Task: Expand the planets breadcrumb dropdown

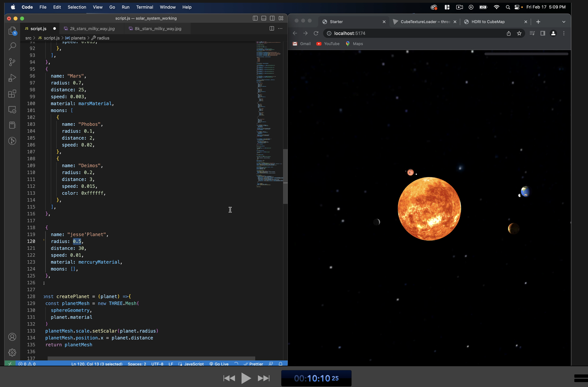Action: click(78, 38)
